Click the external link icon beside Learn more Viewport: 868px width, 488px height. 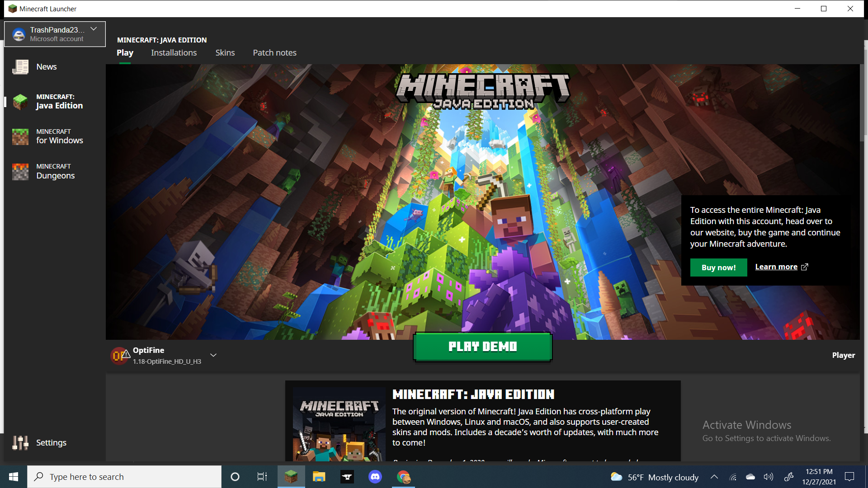point(805,267)
